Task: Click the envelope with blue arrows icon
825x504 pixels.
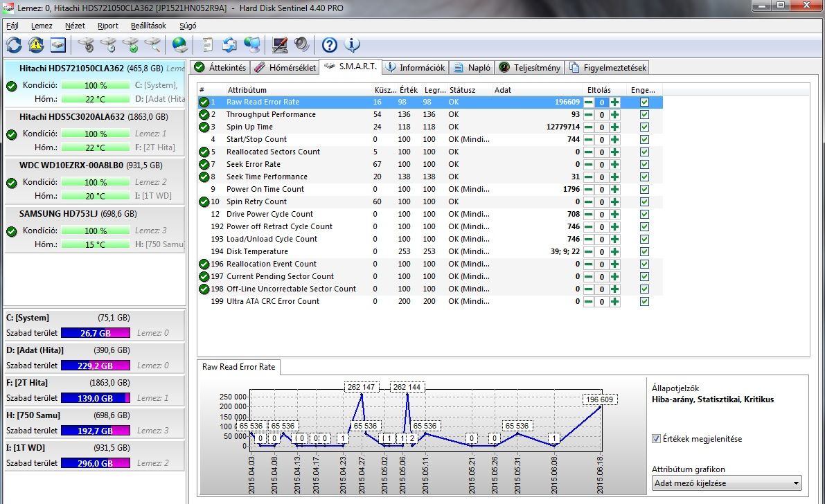Action: 229,45
